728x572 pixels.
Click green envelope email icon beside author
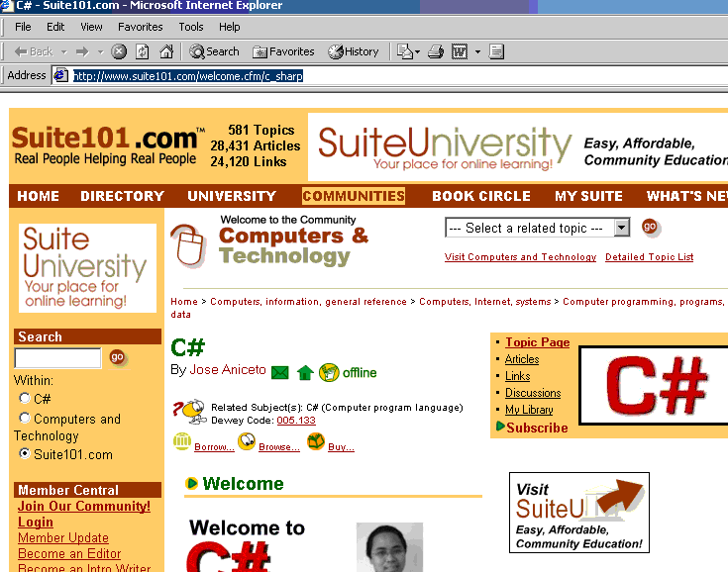pyautogui.click(x=280, y=372)
